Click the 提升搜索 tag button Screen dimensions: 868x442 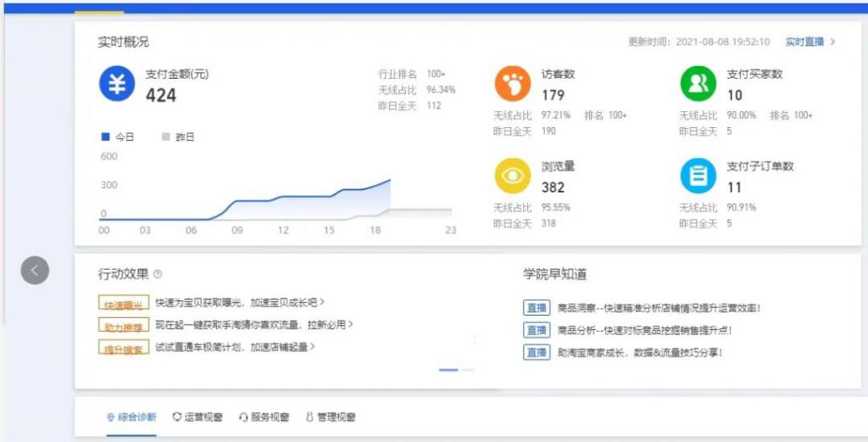pos(124,347)
